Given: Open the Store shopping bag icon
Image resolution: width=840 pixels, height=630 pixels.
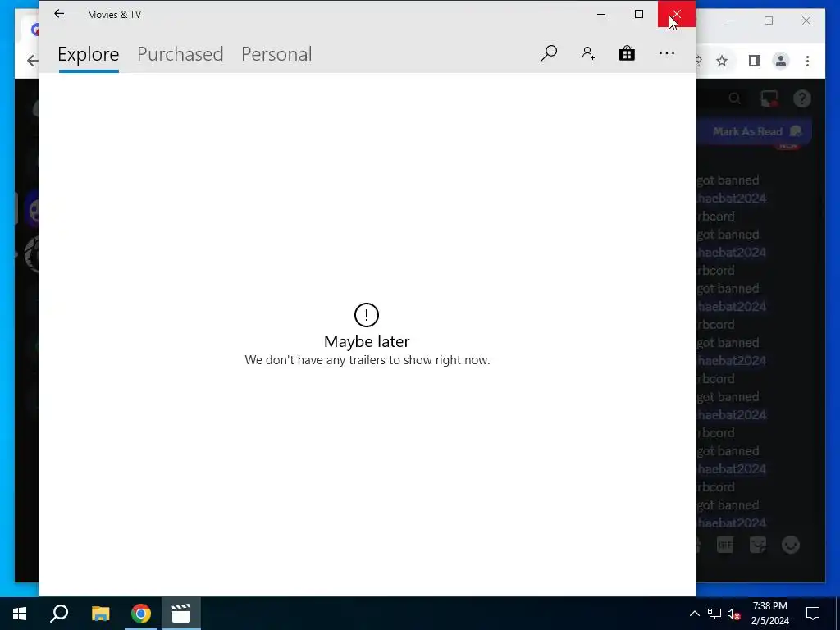Looking at the screenshot, I should [x=627, y=53].
